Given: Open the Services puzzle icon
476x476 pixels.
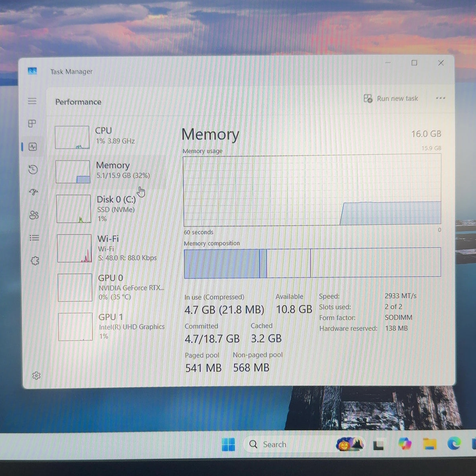Looking at the screenshot, I should [x=35, y=261].
